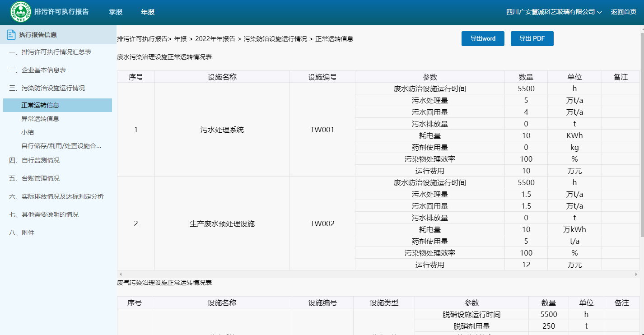
Task: Open 六、实际排放情况及达标判定分析 section
Action: (x=56, y=196)
